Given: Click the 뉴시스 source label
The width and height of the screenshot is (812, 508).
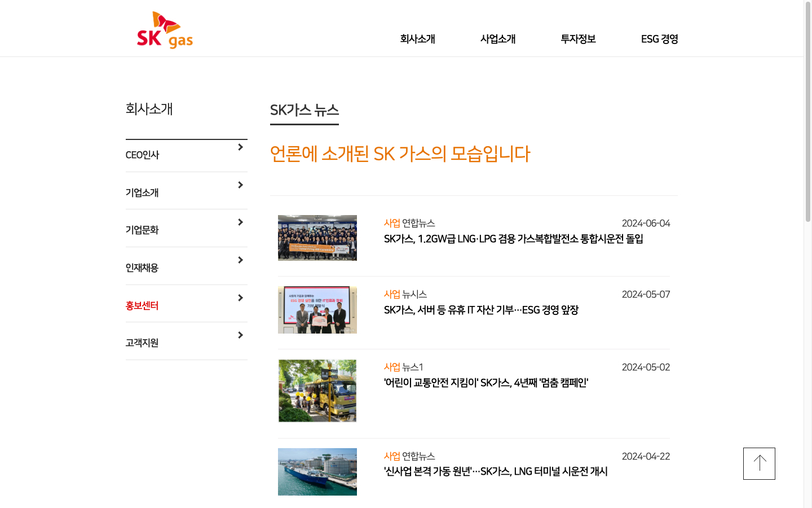Looking at the screenshot, I should pos(414,295).
